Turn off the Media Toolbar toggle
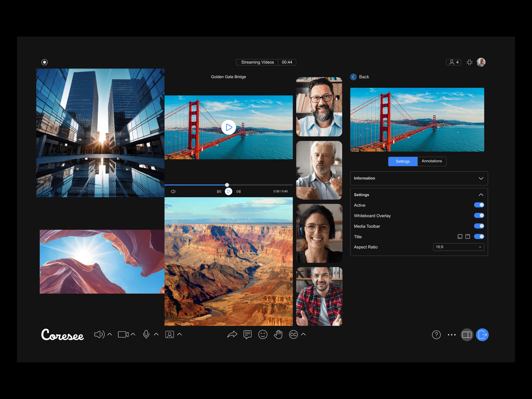Viewport: 532px width, 399px height. click(x=479, y=226)
